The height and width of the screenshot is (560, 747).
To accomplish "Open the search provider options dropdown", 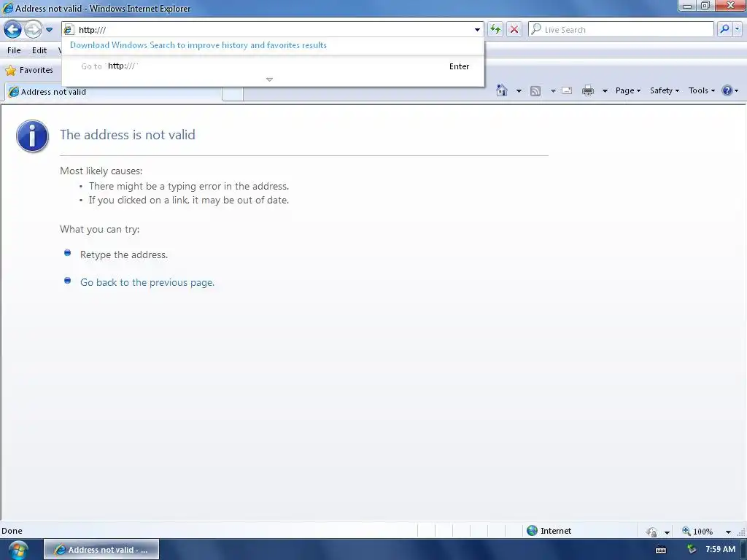I will (737, 29).
